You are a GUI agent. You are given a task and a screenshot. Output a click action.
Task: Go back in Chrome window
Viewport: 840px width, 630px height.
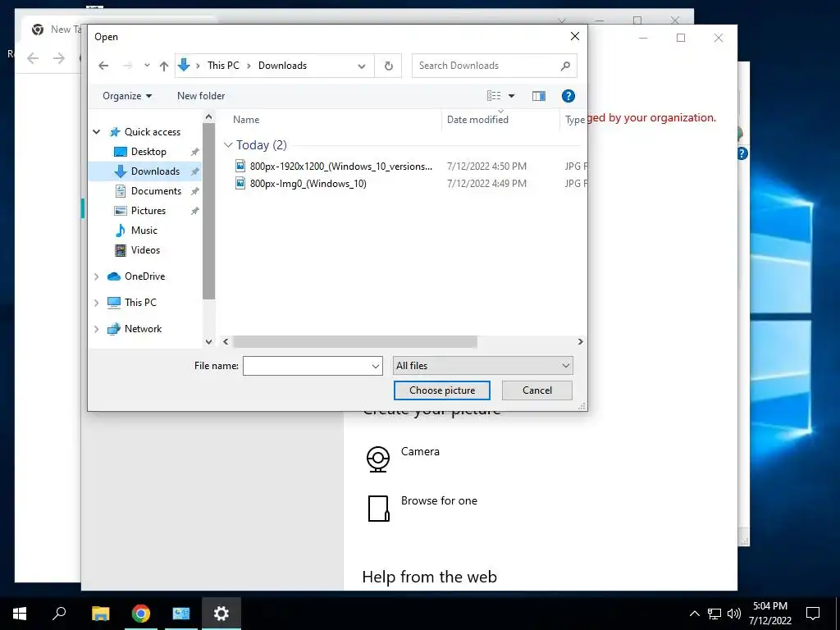pos(33,58)
